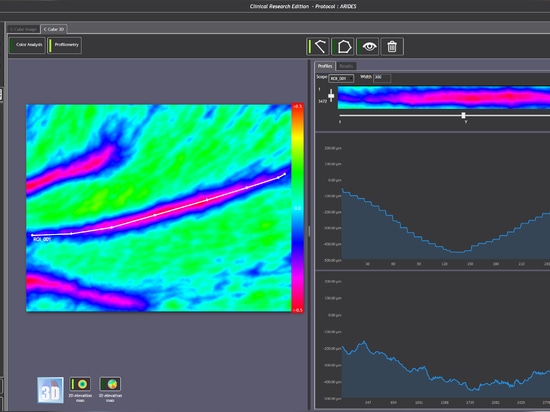Viewport: 550px width, 412px height.
Task: Click the endpoint handle of the ROI_001 polyline
Action: pos(284,174)
